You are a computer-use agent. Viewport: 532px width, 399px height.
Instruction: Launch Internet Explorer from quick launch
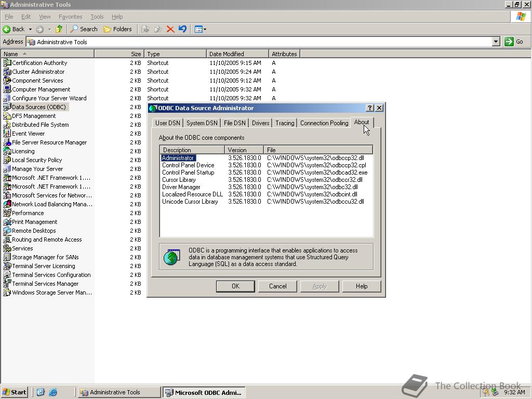[53, 392]
